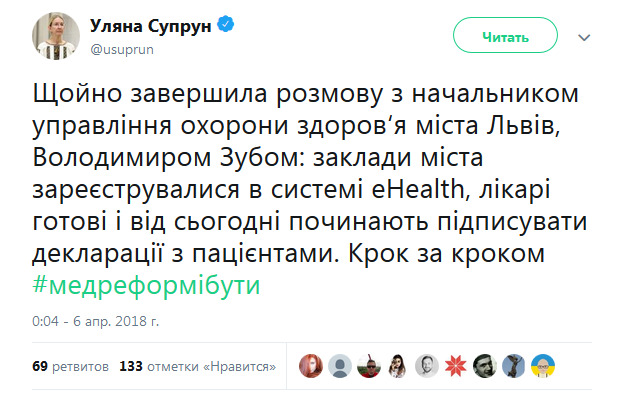The width and height of the screenshot is (631, 401).
Task: View the 133 отметки «Нравится» list
Action: click(198, 367)
